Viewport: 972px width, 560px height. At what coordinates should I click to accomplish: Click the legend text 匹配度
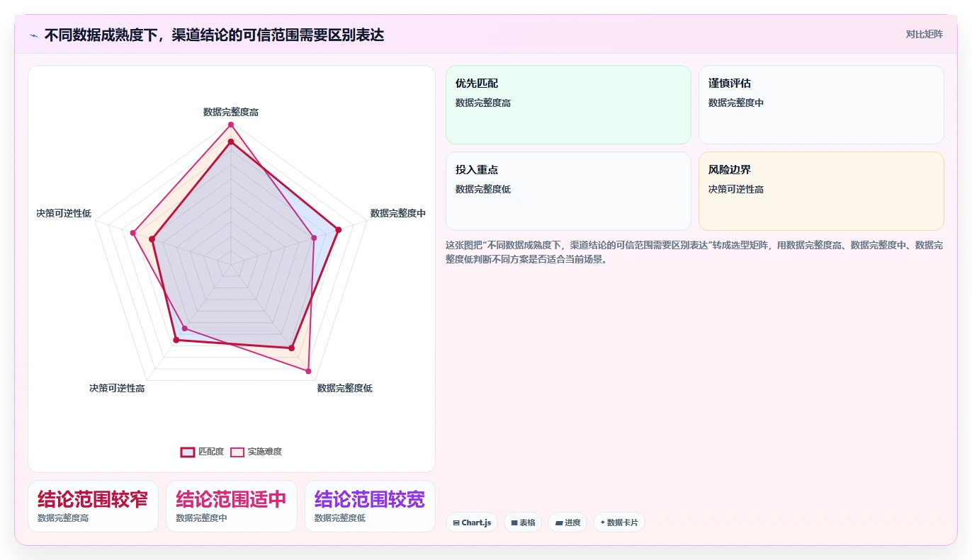coord(211,452)
